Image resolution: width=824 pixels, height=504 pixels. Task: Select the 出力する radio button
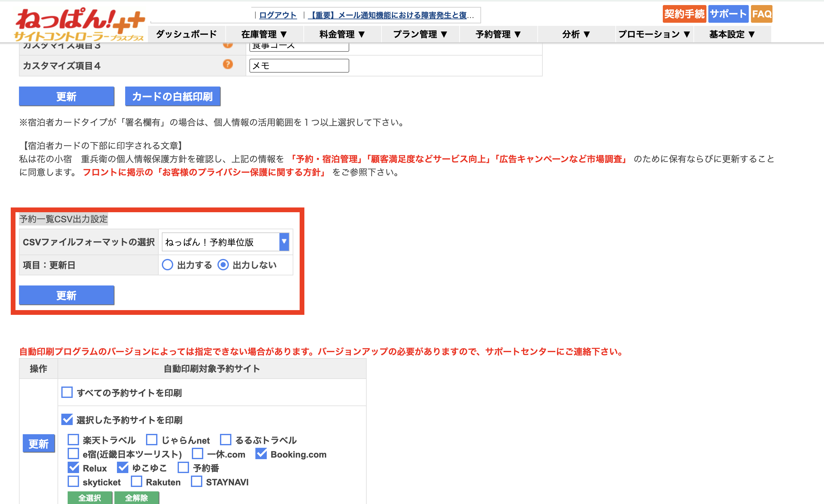[168, 265]
